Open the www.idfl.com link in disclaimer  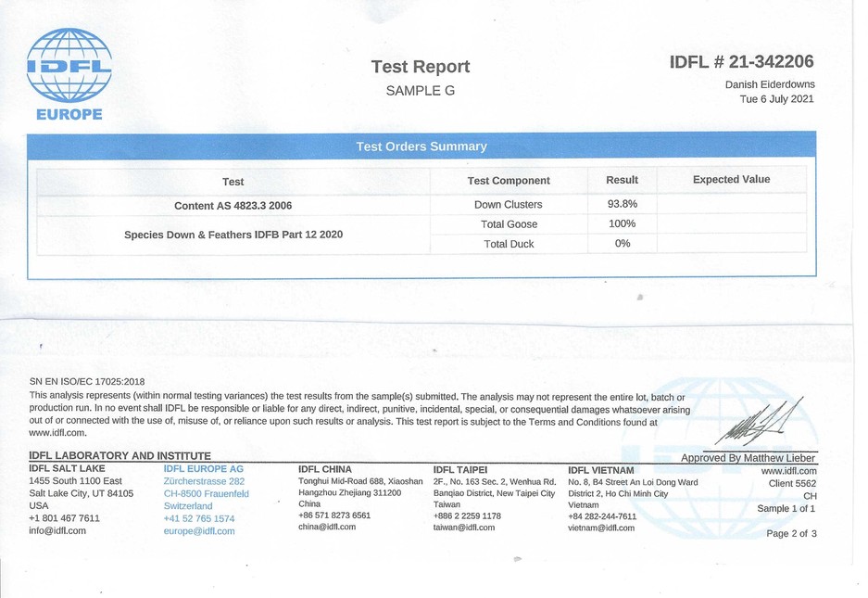point(57,433)
